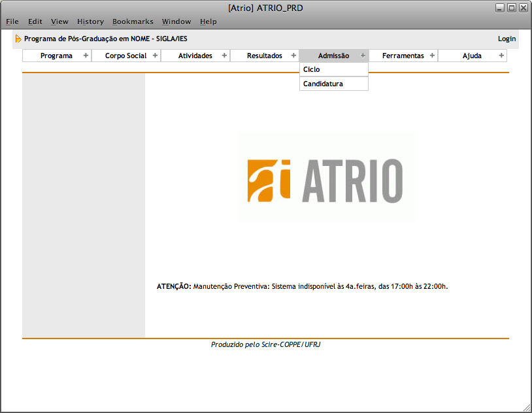
Task: Open the History menu
Action: coord(90,22)
